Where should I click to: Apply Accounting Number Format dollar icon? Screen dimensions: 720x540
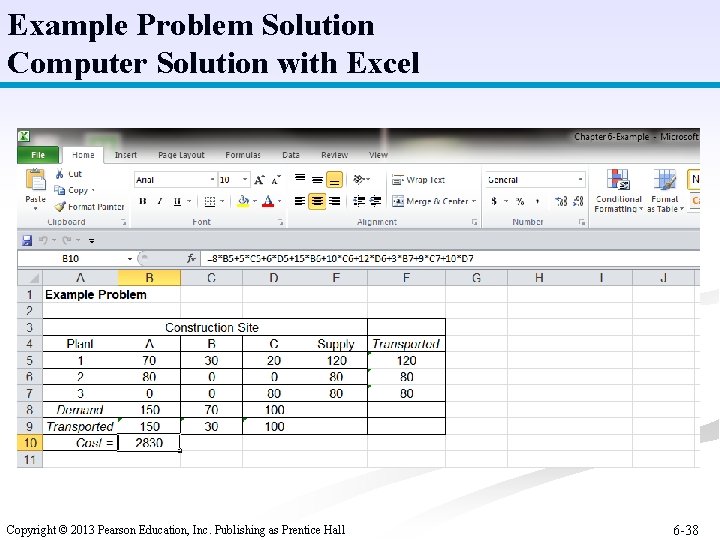(494, 201)
